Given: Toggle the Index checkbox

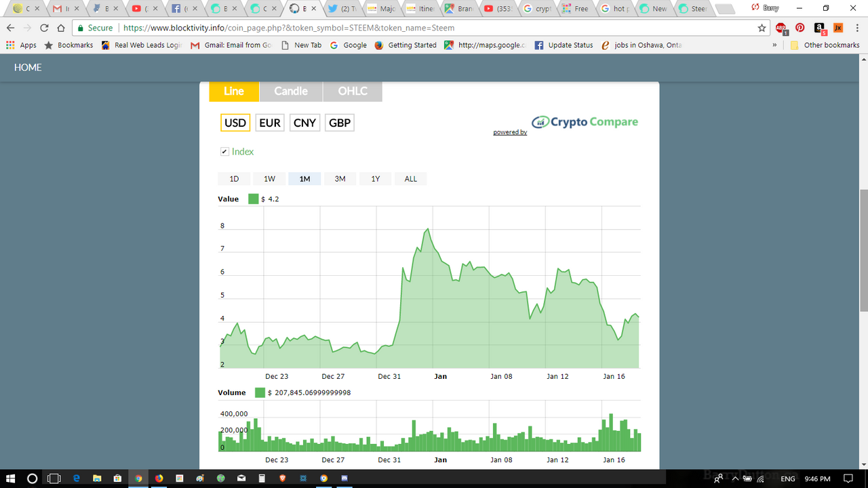Looking at the screenshot, I should coord(224,152).
